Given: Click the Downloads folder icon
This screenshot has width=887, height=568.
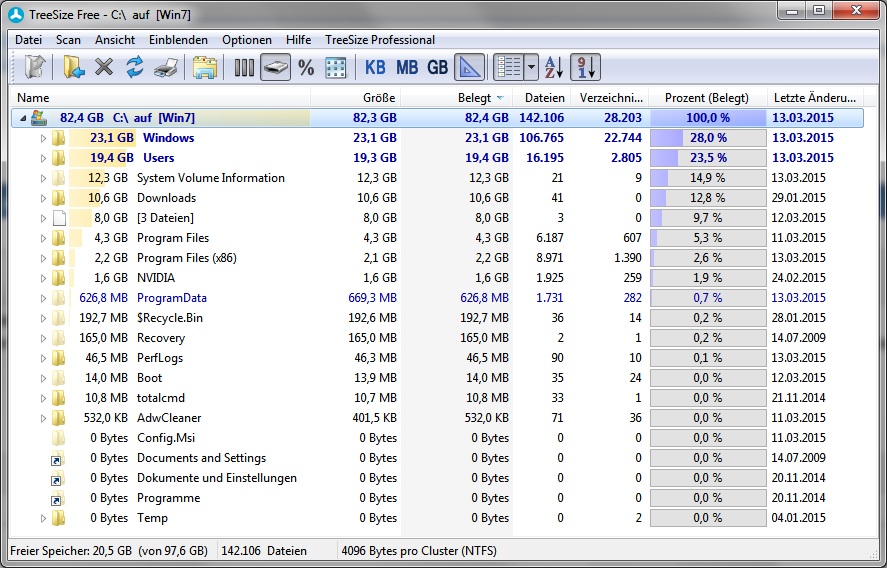Looking at the screenshot, I should click(58, 198).
